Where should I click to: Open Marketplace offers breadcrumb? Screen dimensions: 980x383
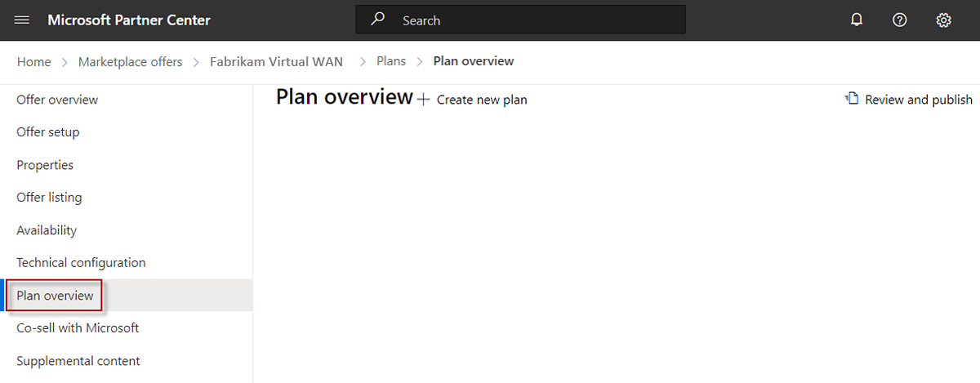(131, 61)
